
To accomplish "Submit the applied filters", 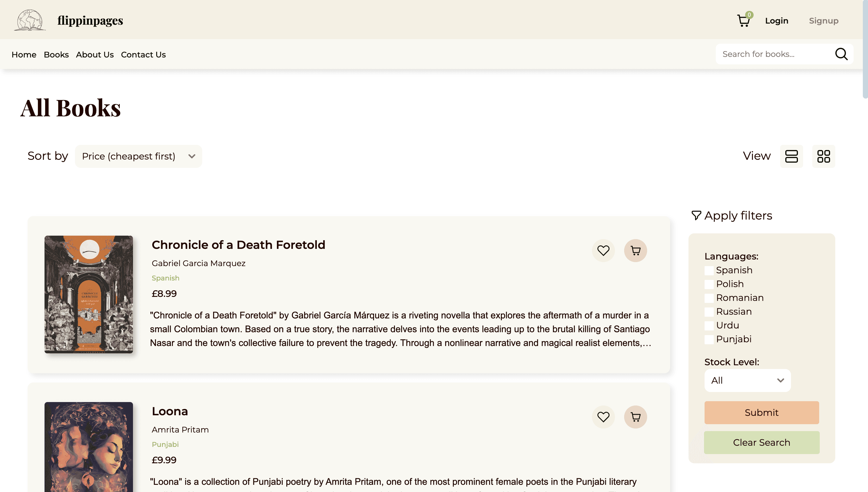I will pos(762,413).
